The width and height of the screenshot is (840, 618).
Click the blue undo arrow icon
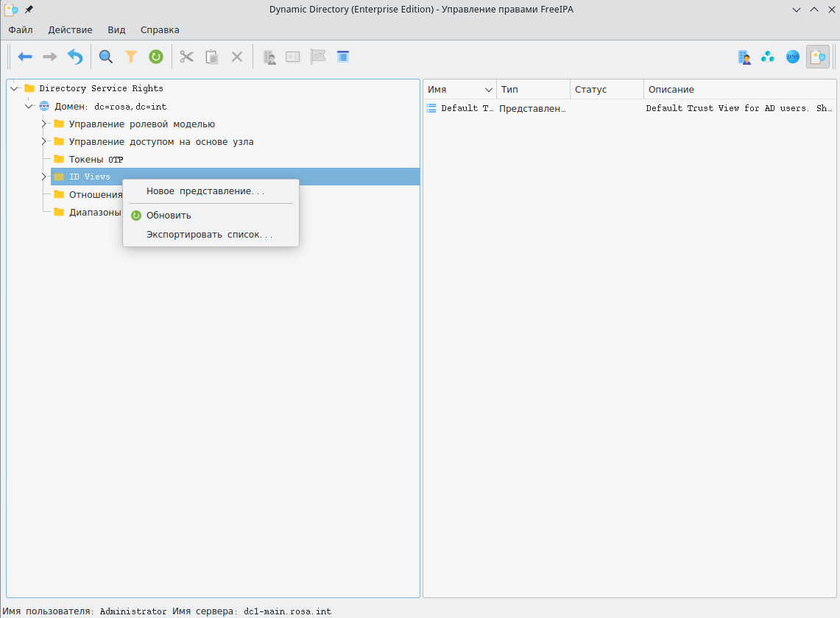[x=75, y=57]
